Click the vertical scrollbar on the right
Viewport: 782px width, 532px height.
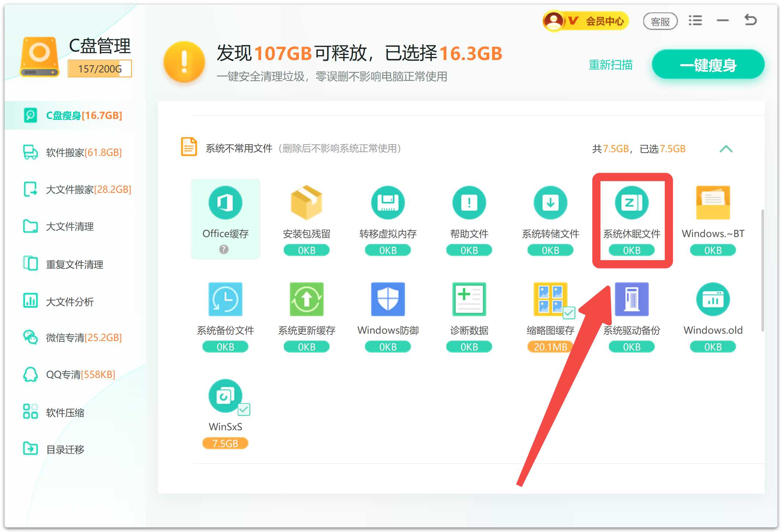763,271
